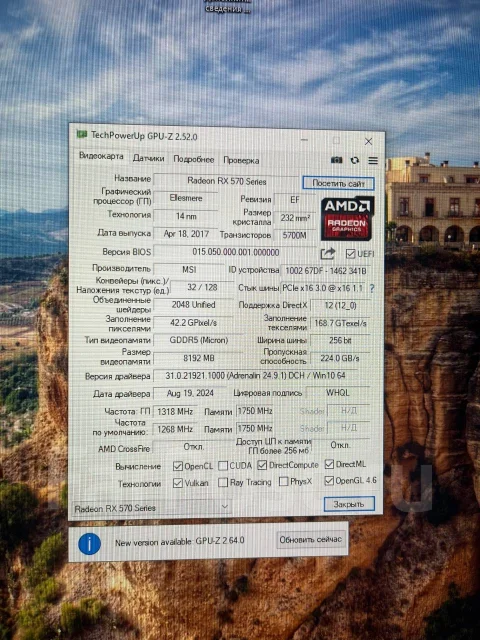Screen dimensions: 480x640
Task: Click the pixel fillrate 42.2 GPixel/s
Action: 193,323
